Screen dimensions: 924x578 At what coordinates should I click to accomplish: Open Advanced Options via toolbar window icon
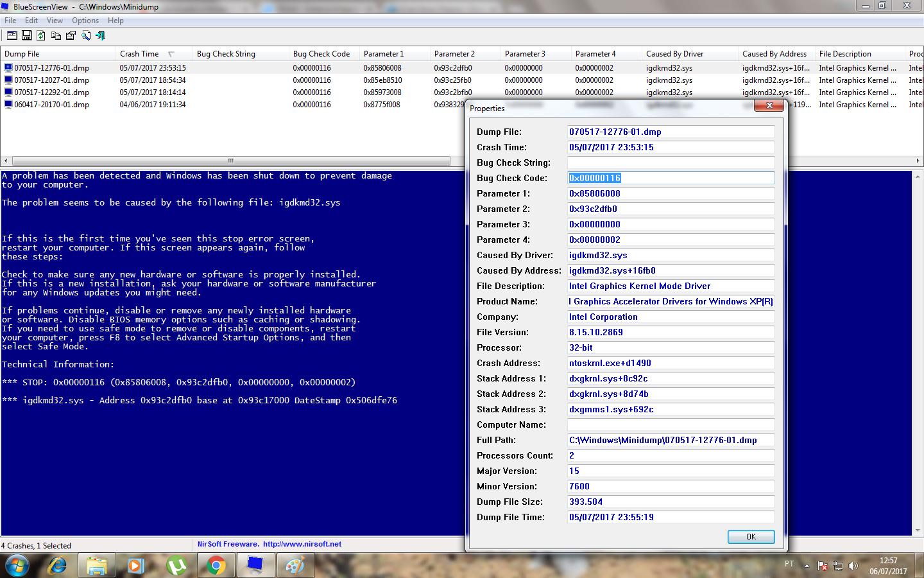(x=12, y=35)
